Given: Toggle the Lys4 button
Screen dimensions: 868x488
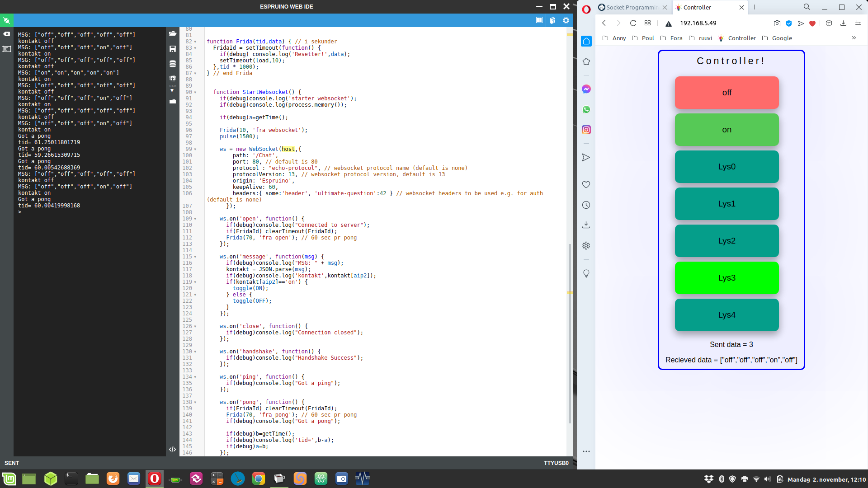Looking at the screenshot, I should point(726,315).
